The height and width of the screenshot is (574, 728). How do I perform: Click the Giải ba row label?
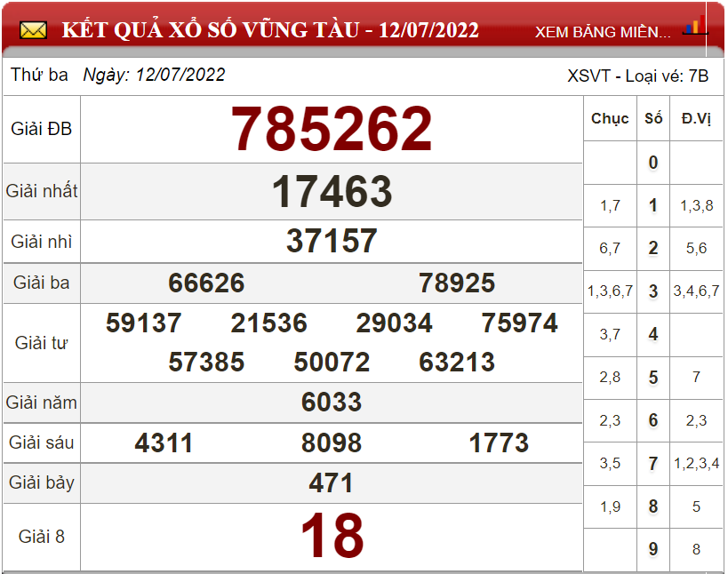coord(41,283)
